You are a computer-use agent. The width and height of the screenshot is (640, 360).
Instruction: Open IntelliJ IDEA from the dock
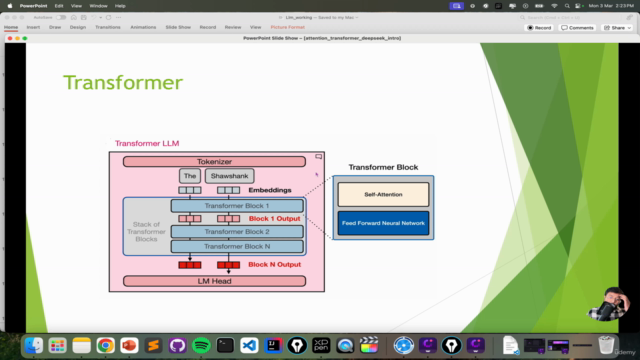point(273,346)
